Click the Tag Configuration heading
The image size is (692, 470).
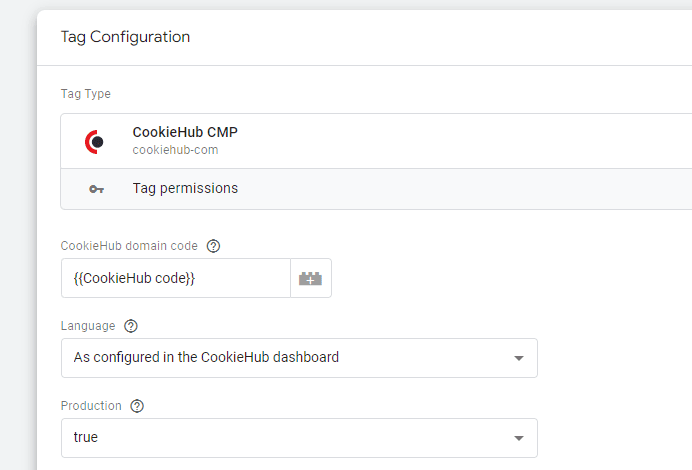[x=125, y=37]
